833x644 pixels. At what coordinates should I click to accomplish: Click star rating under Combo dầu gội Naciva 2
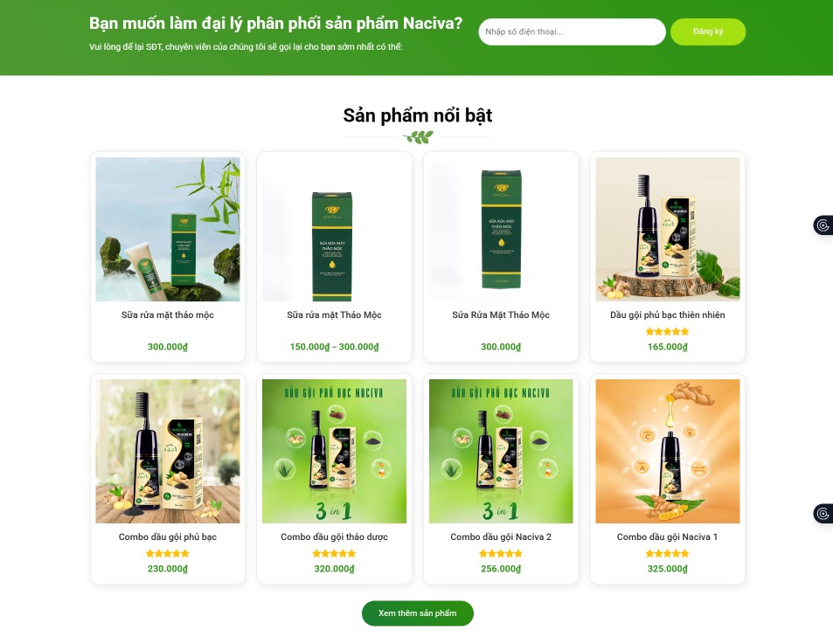501,553
